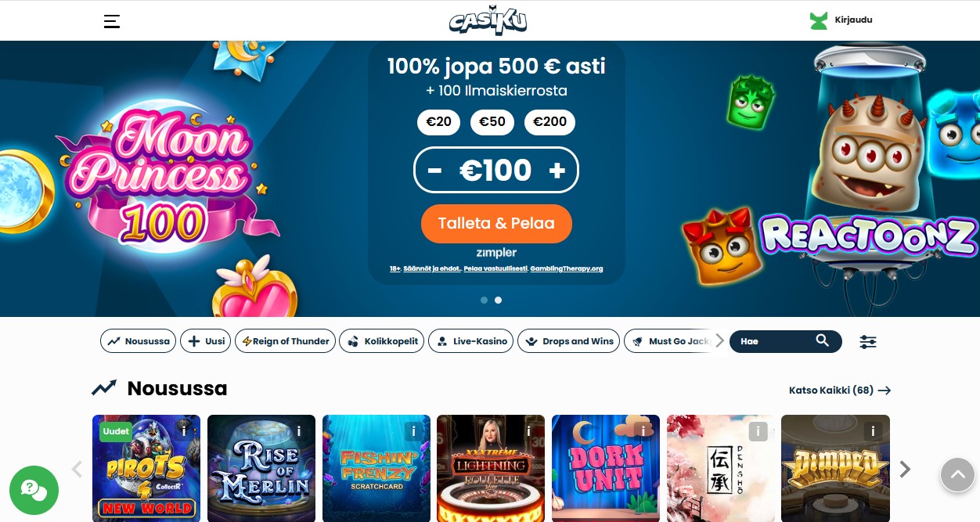Click the search magnifier icon
The height and width of the screenshot is (522, 980).
click(822, 340)
